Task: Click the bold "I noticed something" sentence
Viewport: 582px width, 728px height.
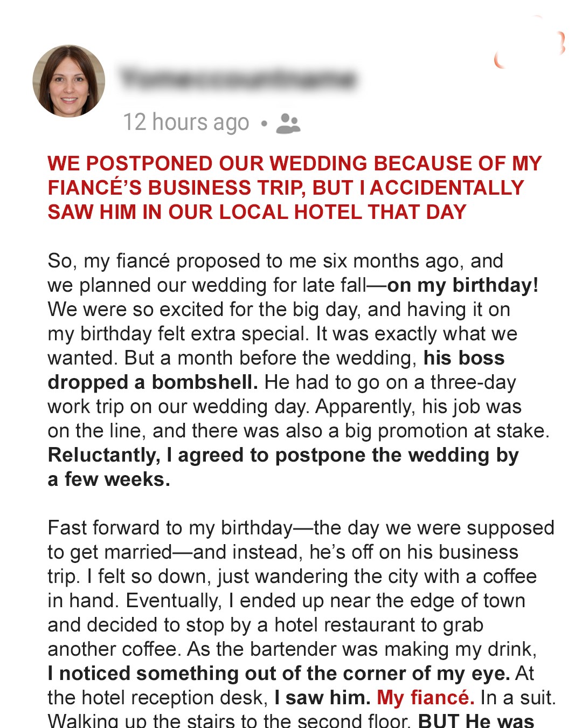Action: [x=279, y=674]
